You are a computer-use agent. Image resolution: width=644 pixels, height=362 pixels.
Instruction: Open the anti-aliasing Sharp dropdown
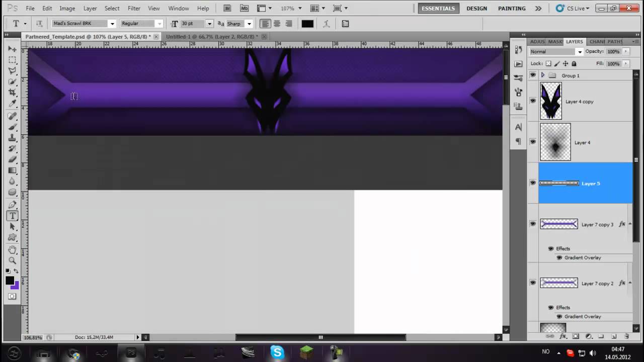(x=249, y=24)
